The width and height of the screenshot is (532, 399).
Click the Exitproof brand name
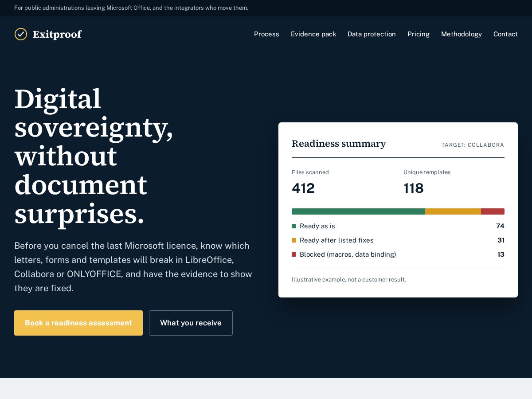click(57, 34)
